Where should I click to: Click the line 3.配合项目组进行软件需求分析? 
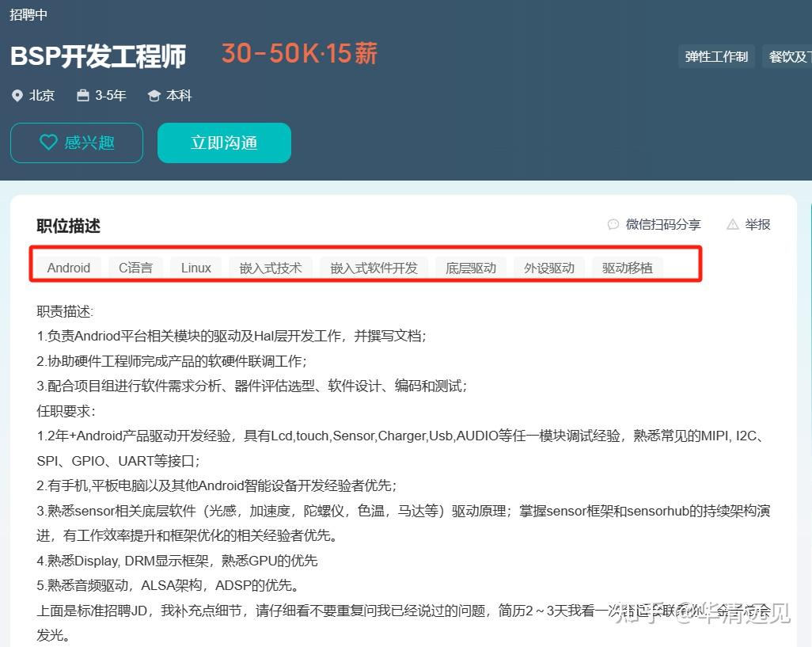(252, 386)
